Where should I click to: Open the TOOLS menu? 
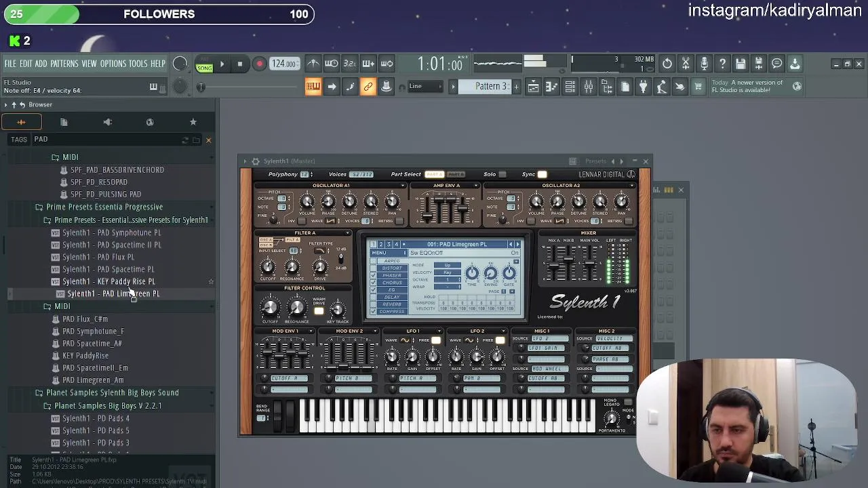pyautogui.click(x=138, y=64)
